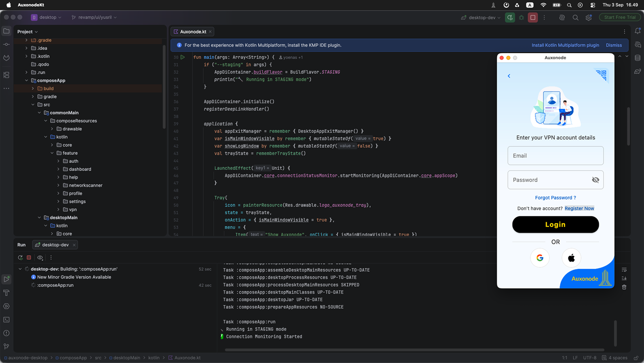644x363 pixels.
Task: Expand the build folder
Action: (x=33, y=89)
